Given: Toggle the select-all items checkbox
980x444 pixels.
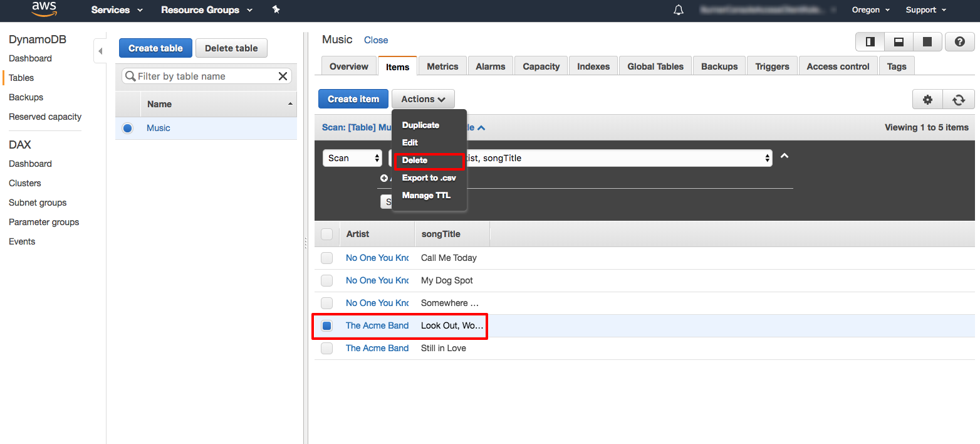Looking at the screenshot, I should [327, 234].
